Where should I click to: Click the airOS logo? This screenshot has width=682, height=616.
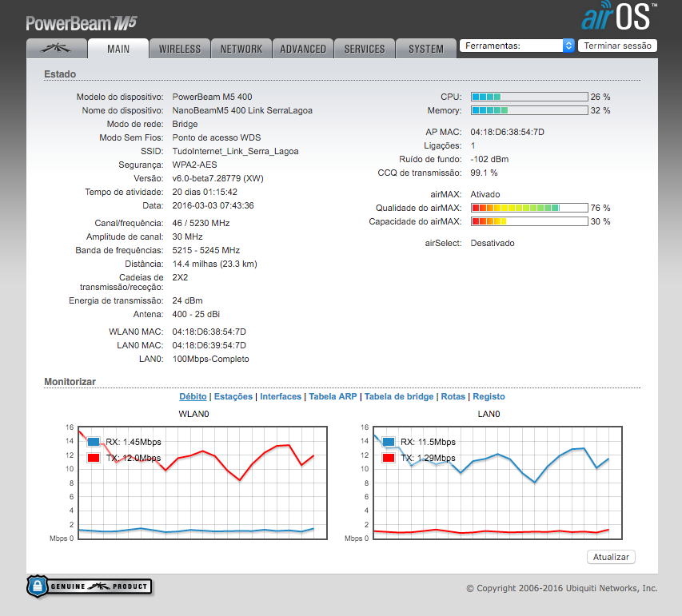tap(619, 17)
